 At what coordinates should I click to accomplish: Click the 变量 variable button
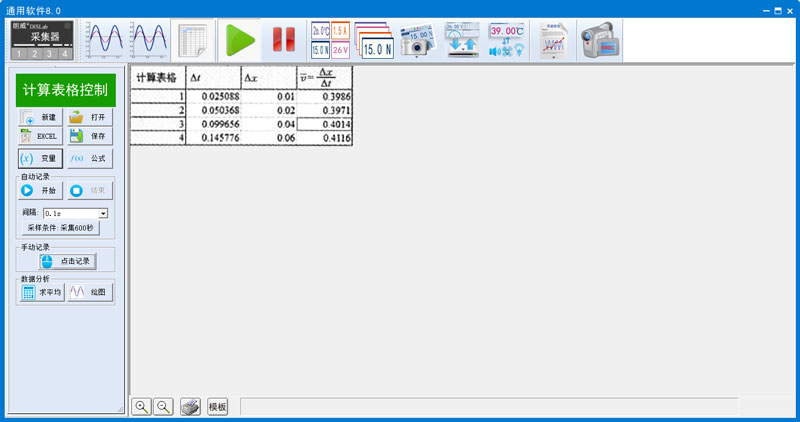(x=39, y=158)
